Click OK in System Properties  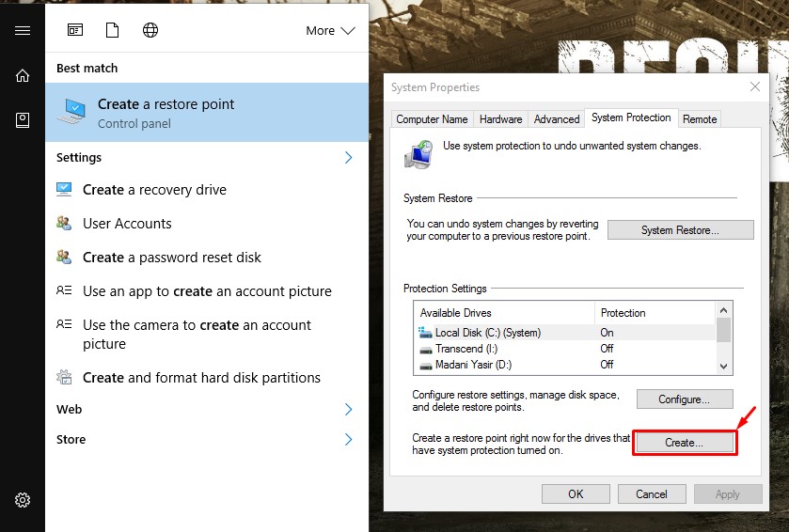tap(576, 494)
